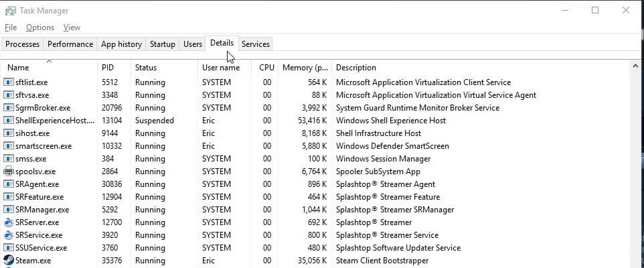Click the SSUService.exe process icon
This screenshot has height=268, width=644.
(9, 248)
